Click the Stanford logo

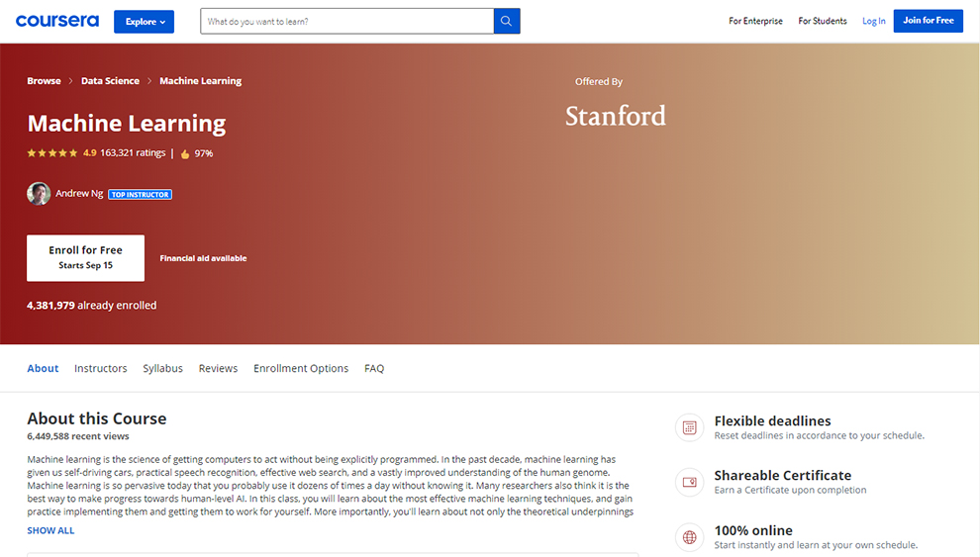616,116
